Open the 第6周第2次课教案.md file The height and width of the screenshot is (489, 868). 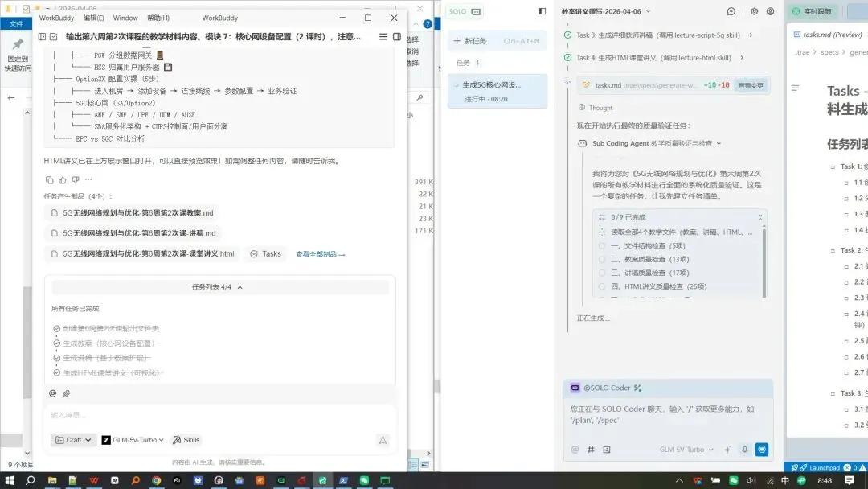click(132, 212)
